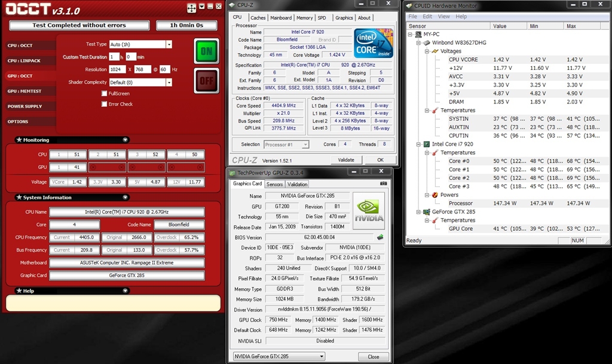
Task: Click the OCCT move window cross-arrows icon
Action: (x=192, y=8)
